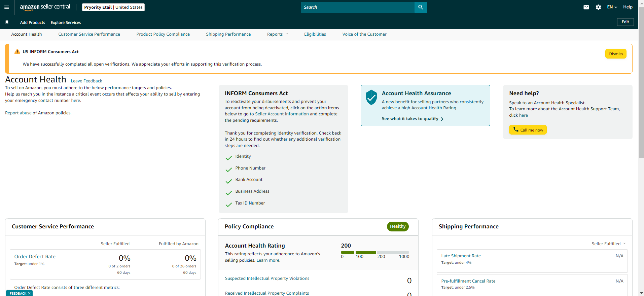The image size is (644, 296).
Task: Click the Account Health Rating progress bar
Action: click(x=375, y=252)
